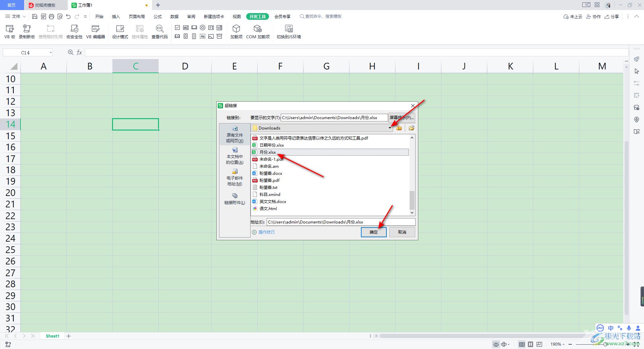Open the 公式 tab

158,16
